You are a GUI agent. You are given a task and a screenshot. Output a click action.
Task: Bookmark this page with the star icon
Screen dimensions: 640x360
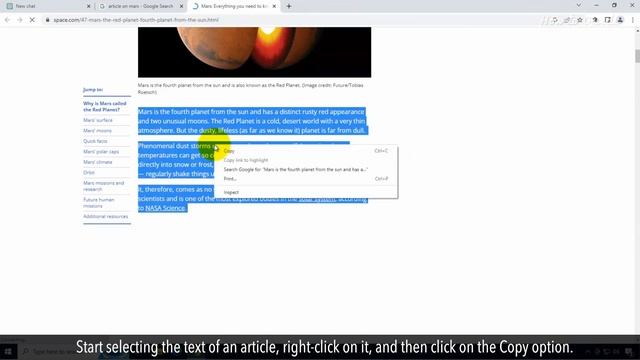click(x=580, y=20)
